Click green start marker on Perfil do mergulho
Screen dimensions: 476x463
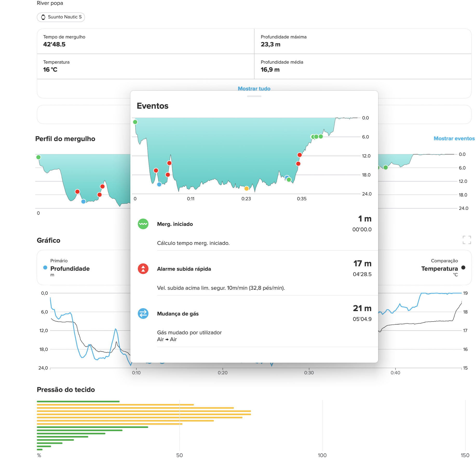[x=38, y=157]
